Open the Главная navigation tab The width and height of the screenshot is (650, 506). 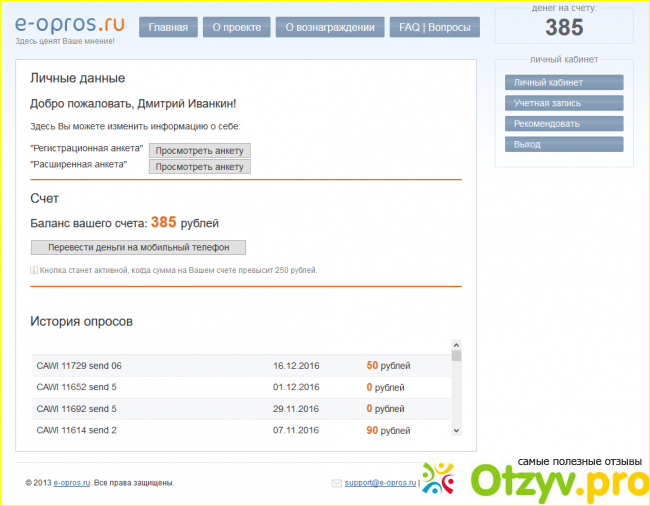tap(168, 28)
